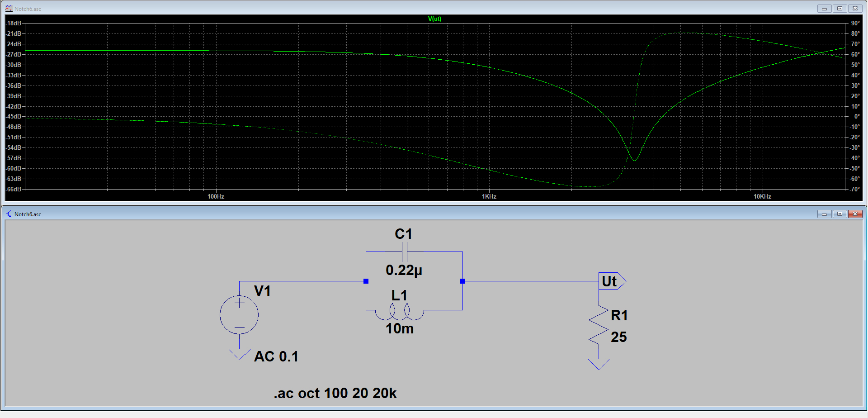Image resolution: width=868 pixels, height=418 pixels.
Task: Click the 0° phase axis label
Action: point(857,116)
